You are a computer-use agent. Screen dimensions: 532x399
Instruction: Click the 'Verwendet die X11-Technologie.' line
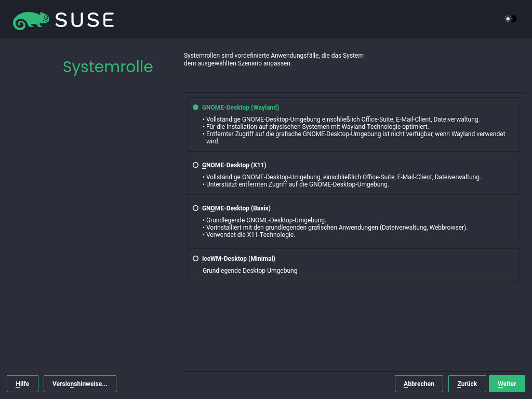pos(250,235)
